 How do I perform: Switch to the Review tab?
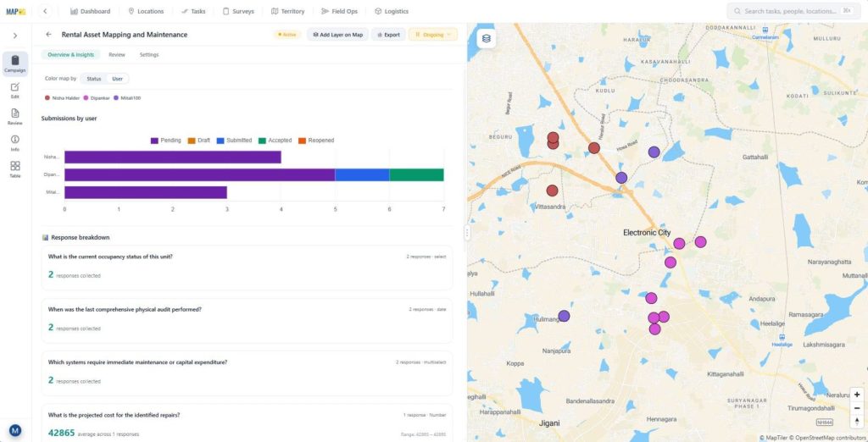117,55
